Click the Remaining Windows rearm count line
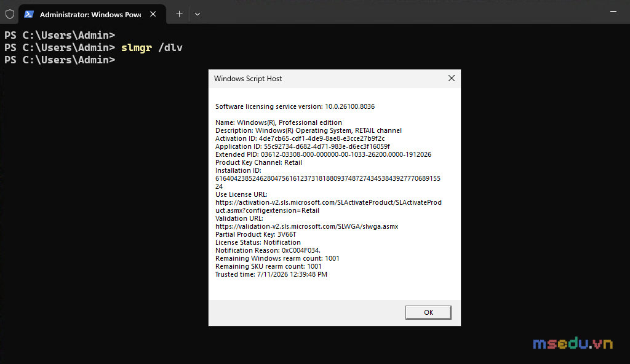This screenshot has height=364, width=630. coord(277,258)
